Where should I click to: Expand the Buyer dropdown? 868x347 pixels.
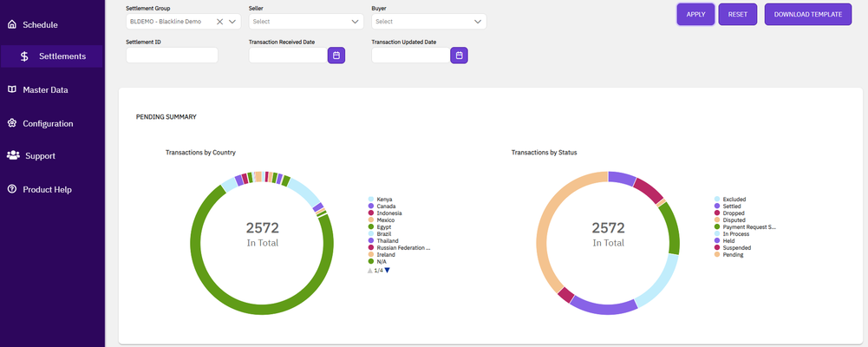[x=478, y=22]
